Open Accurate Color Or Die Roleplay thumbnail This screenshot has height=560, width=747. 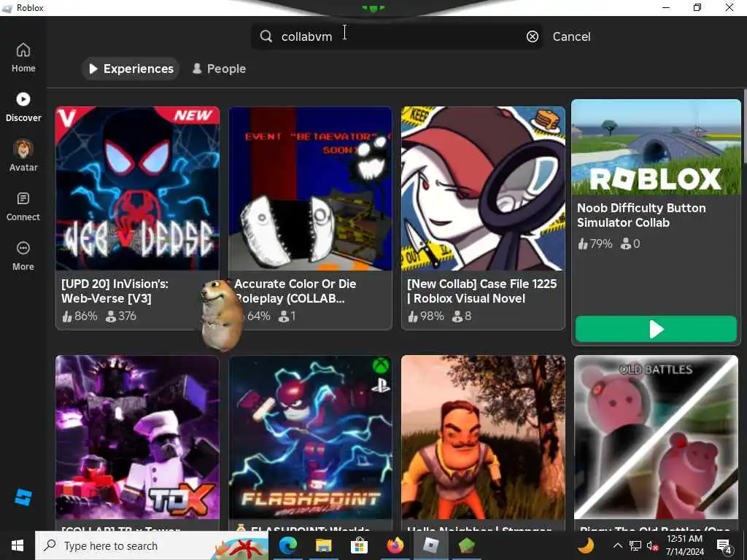click(310, 189)
